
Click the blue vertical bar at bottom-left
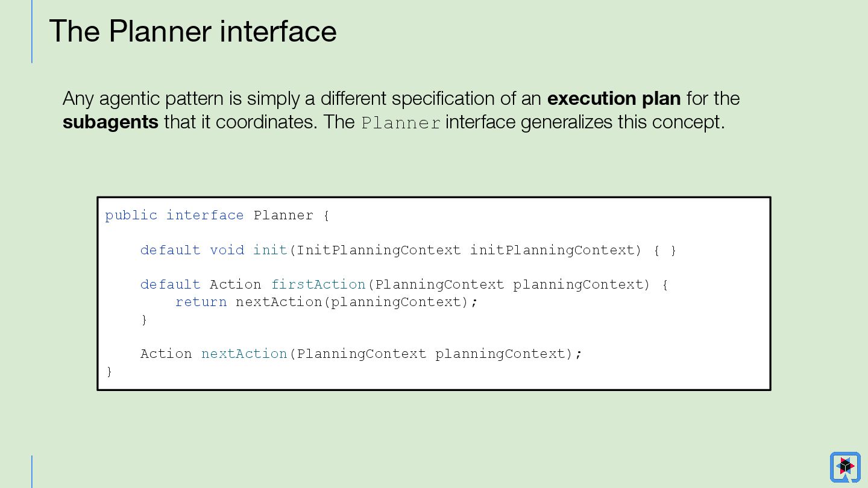[32, 471]
